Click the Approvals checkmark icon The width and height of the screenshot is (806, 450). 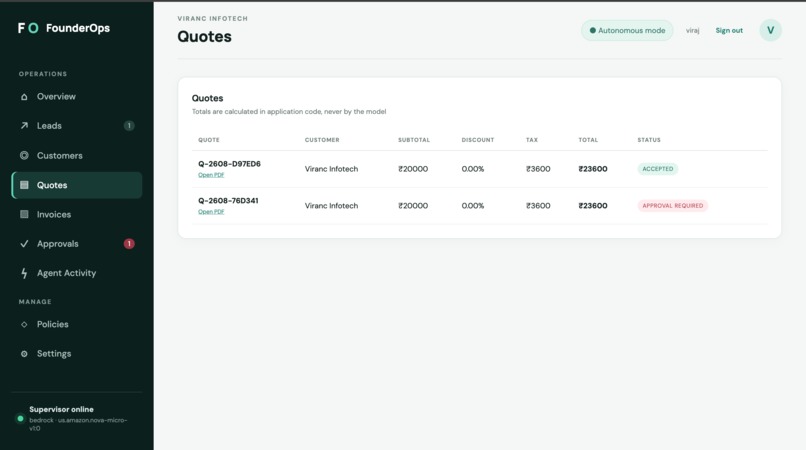(x=24, y=244)
